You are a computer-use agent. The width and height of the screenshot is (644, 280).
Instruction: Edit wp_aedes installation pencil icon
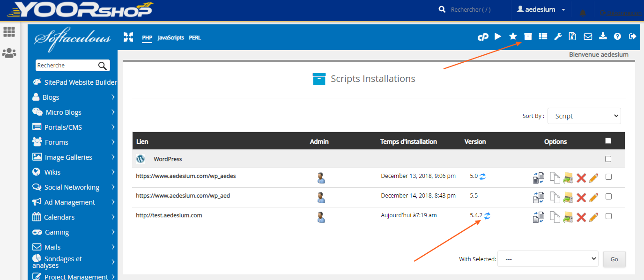[x=593, y=178]
